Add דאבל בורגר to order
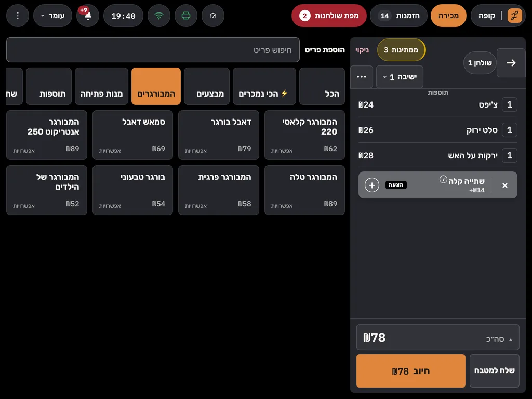Viewport: 532px width, 399px height. click(x=219, y=135)
